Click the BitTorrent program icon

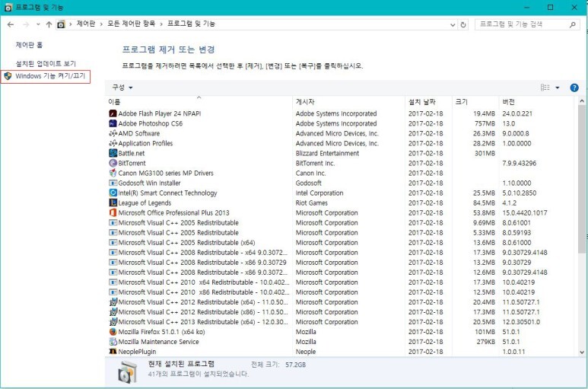point(113,163)
